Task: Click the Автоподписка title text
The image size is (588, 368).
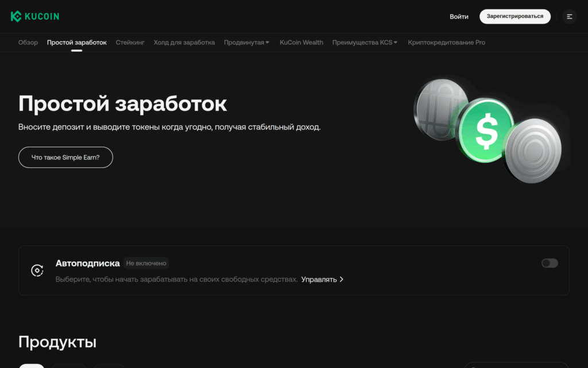Action: tap(88, 263)
